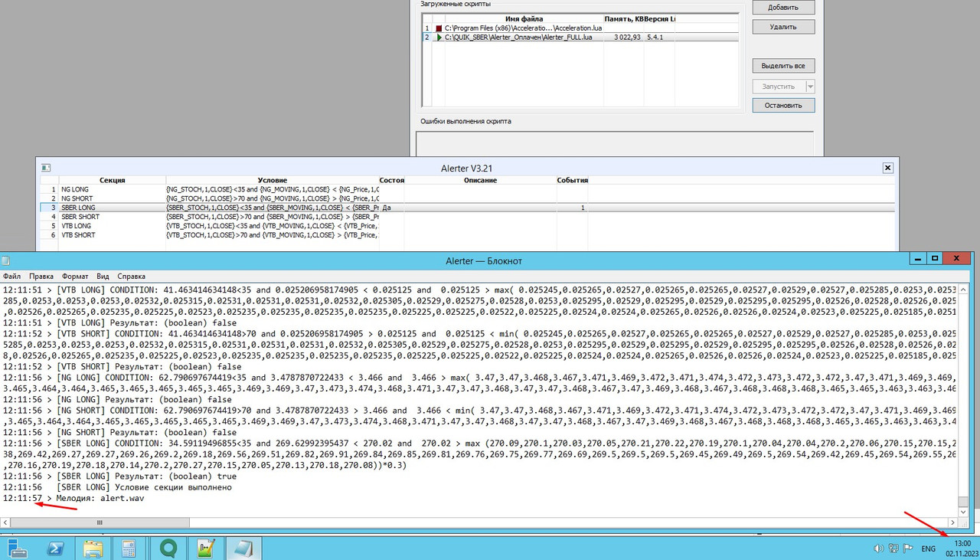
Task: Click the green running icon for Alerter_FULL.lua
Action: pyautogui.click(x=439, y=37)
